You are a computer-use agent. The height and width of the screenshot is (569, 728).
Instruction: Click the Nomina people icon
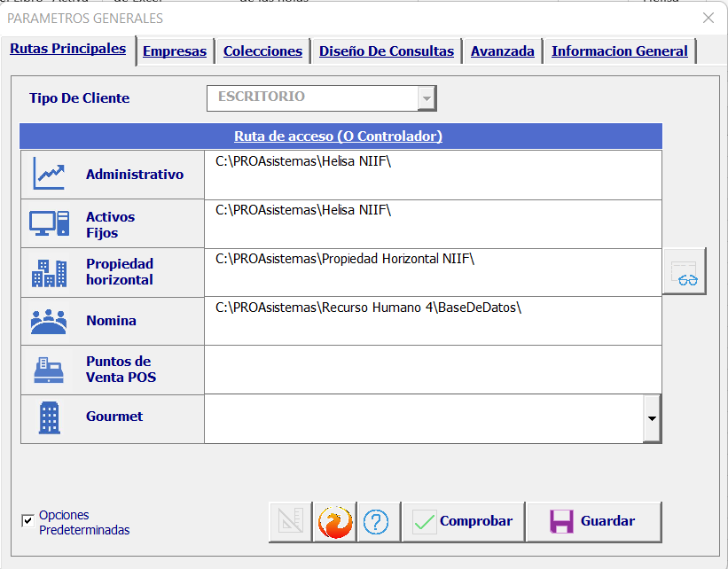point(50,321)
